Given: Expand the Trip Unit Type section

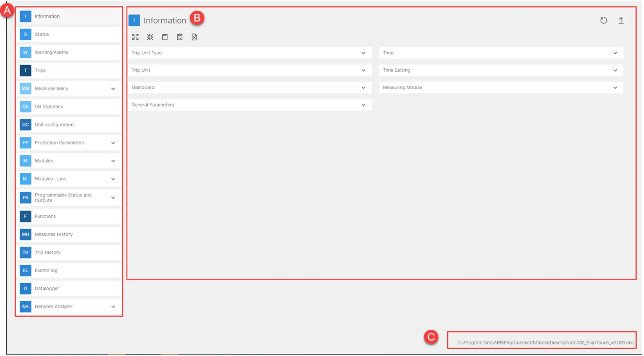Looking at the screenshot, I should 363,53.
